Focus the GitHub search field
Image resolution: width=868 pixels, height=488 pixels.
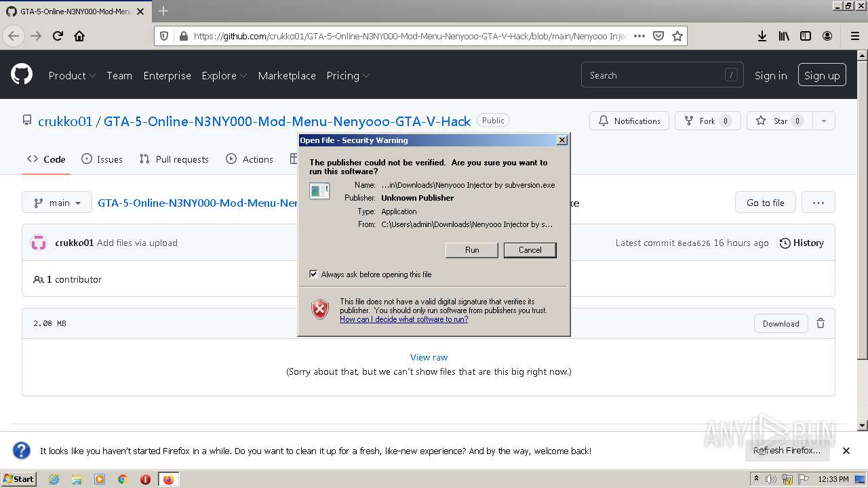pos(662,75)
